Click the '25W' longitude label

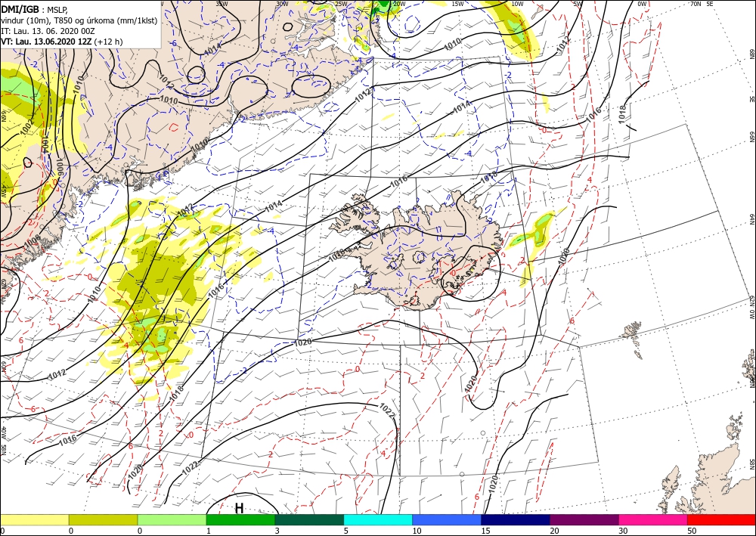point(341,5)
